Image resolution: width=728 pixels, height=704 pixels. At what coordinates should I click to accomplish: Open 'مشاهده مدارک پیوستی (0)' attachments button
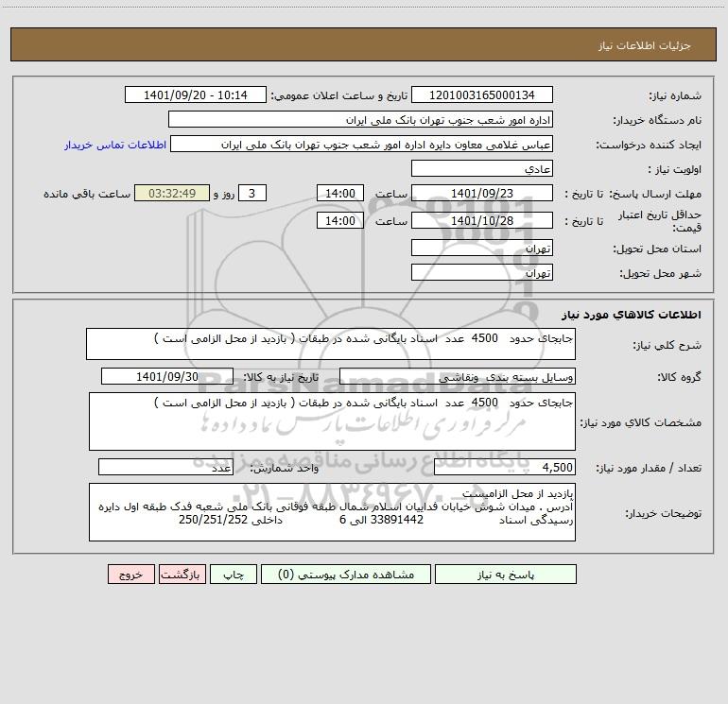[346, 575]
